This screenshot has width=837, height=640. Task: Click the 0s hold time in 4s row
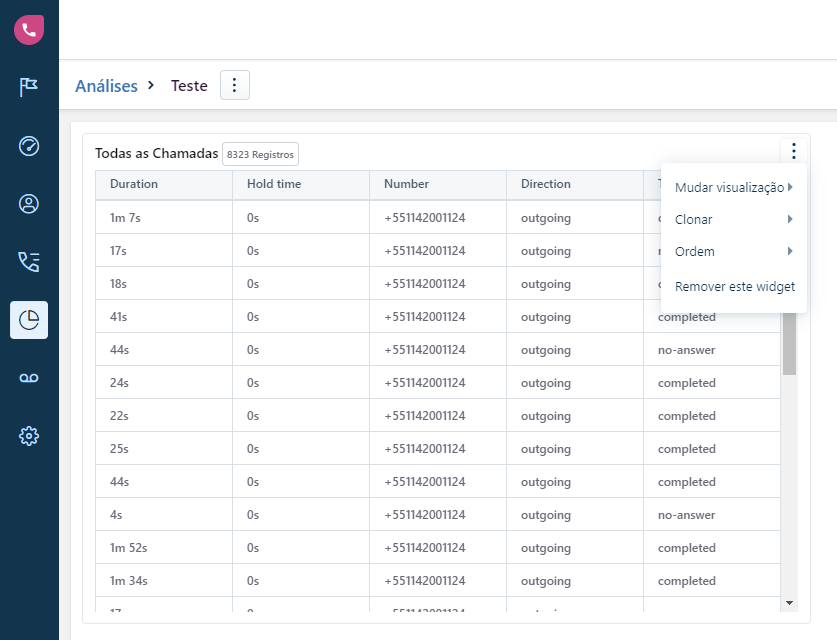pos(252,515)
